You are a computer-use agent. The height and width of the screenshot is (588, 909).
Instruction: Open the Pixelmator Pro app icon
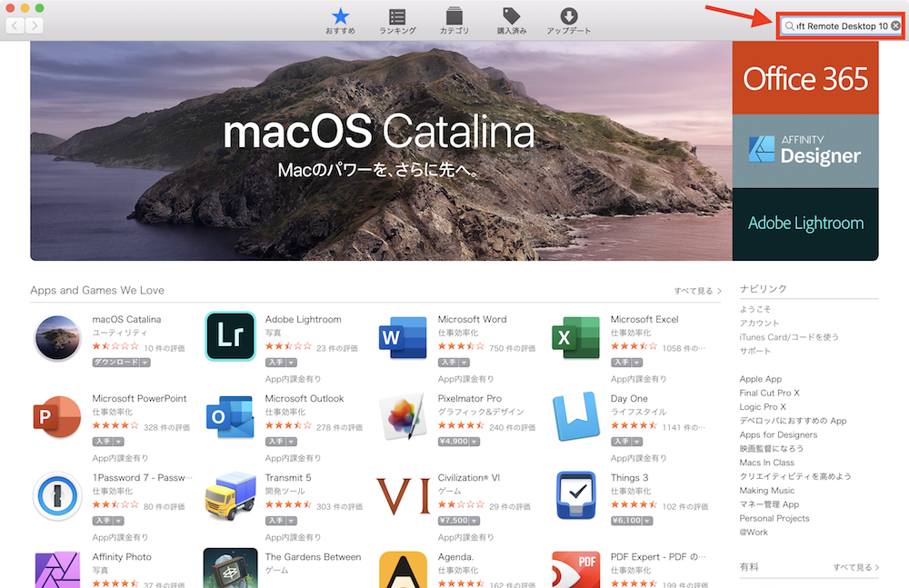point(403,416)
